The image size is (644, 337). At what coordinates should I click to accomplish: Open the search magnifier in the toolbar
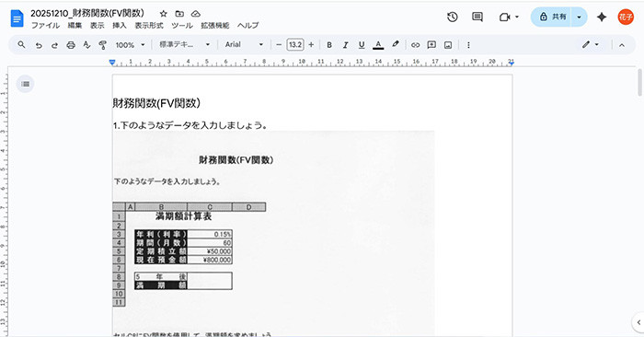click(x=22, y=45)
